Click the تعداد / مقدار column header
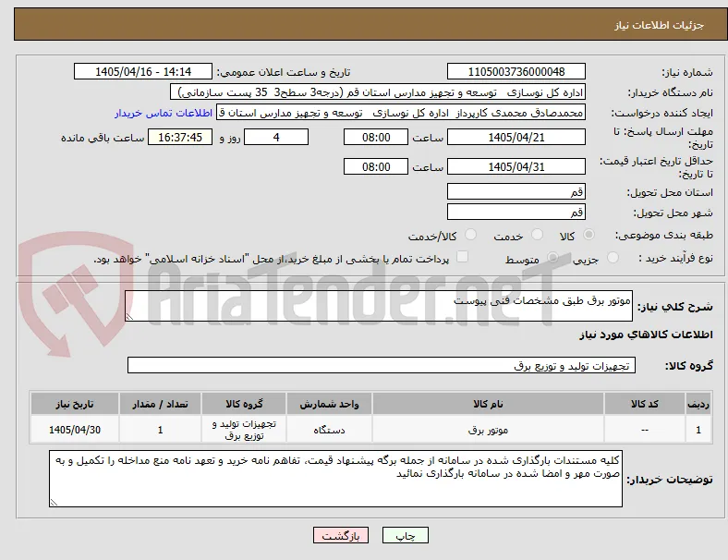Viewport: 728px width, 560px height. tap(160, 404)
